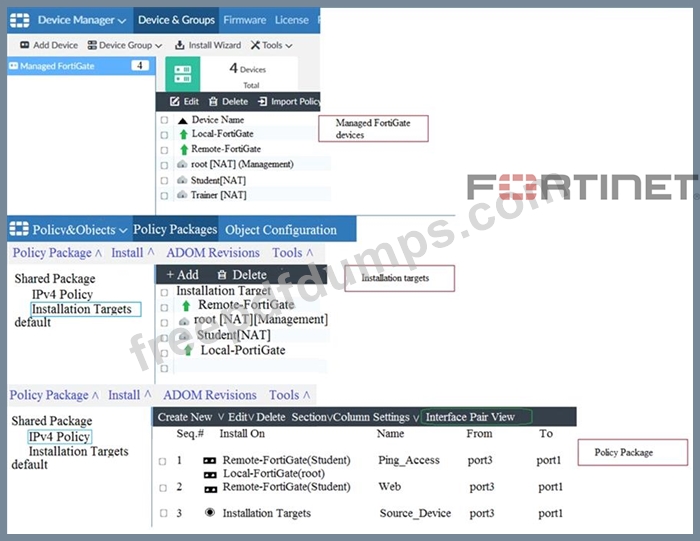
Task: Switch to Device & Groups tab
Action: point(176,20)
